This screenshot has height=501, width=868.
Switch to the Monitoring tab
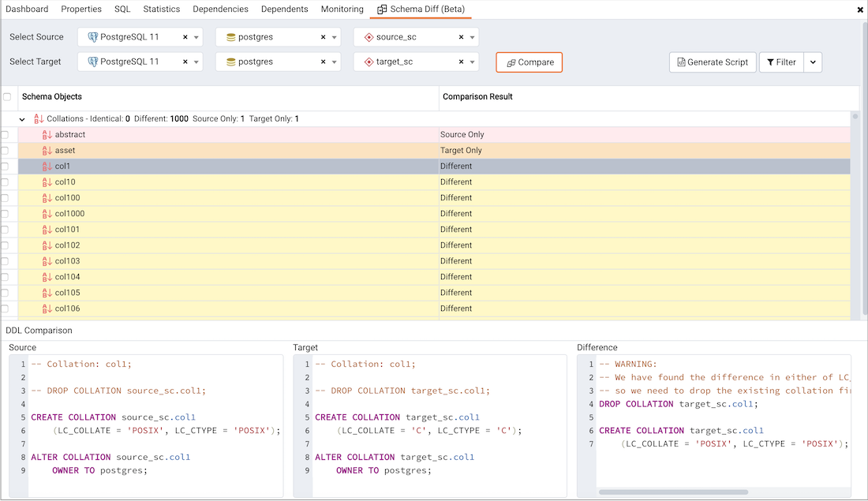(342, 9)
